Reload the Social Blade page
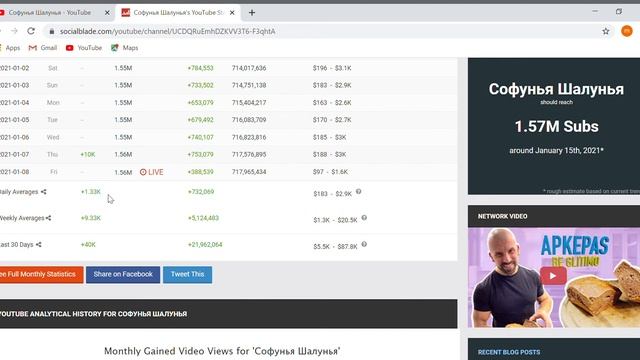 [31, 31]
